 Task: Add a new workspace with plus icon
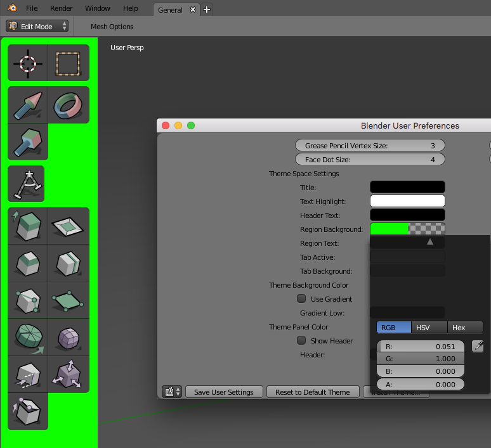[x=207, y=10]
